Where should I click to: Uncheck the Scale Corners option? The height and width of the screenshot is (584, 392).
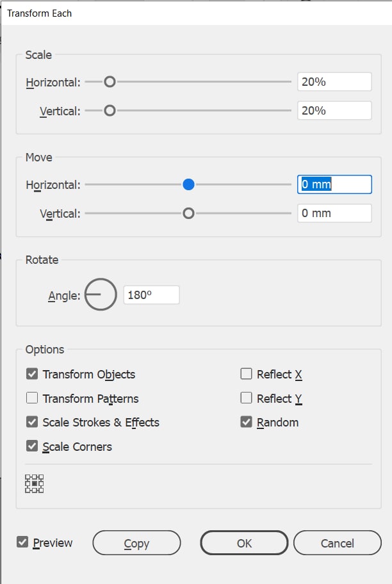click(x=32, y=446)
